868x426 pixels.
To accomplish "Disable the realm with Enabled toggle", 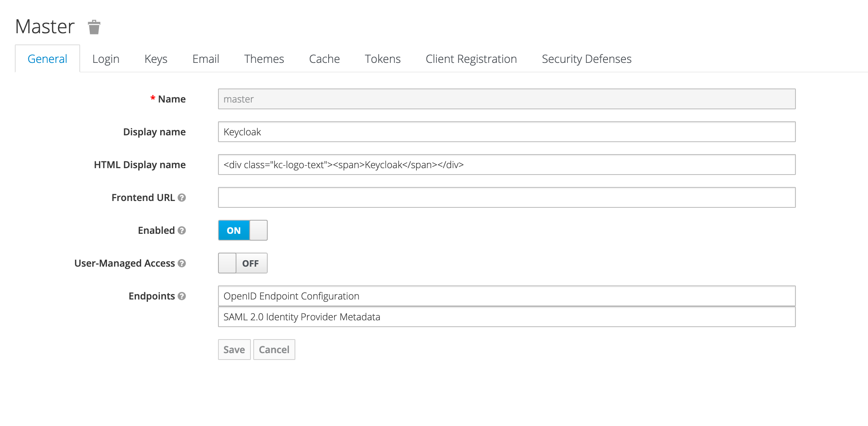I will 242,231.
